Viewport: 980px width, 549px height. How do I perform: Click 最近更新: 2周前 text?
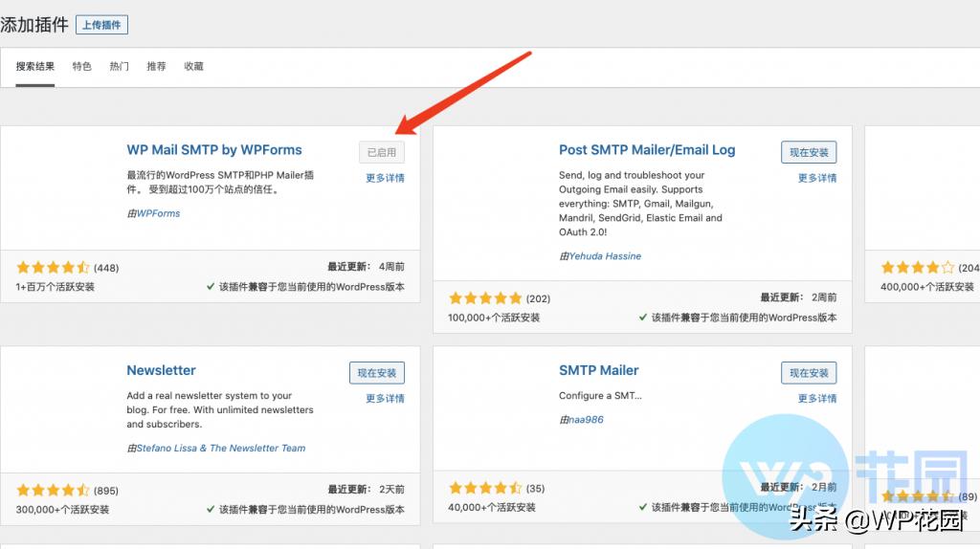[x=798, y=297]
